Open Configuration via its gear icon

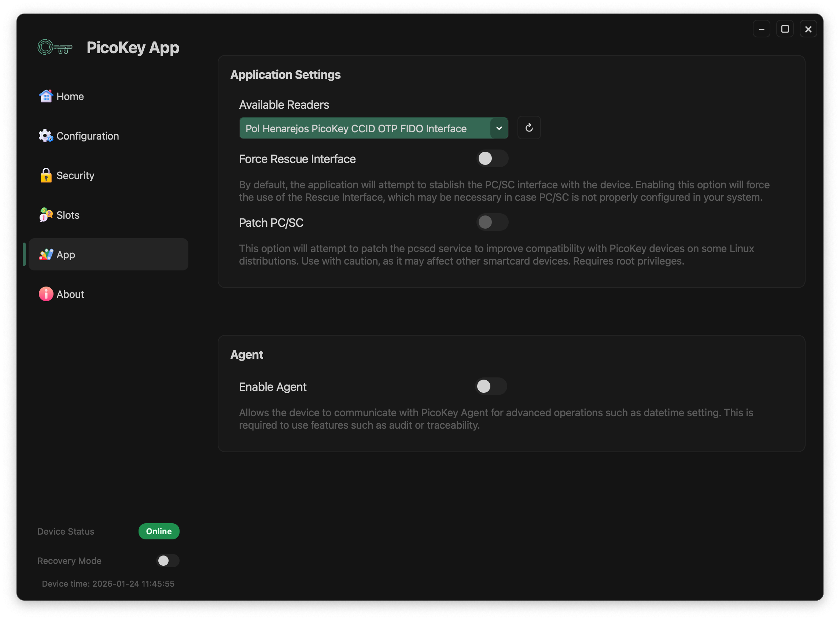46,136
